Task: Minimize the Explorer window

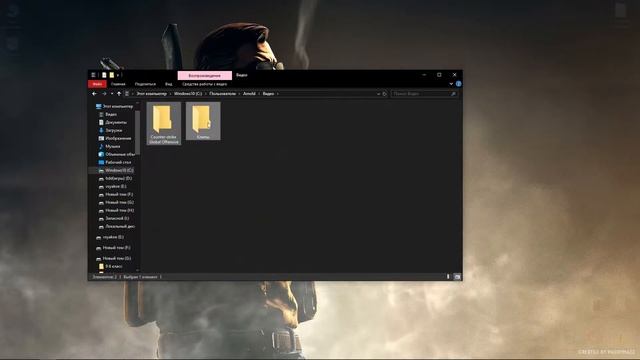Action: (x=424, y=75)
